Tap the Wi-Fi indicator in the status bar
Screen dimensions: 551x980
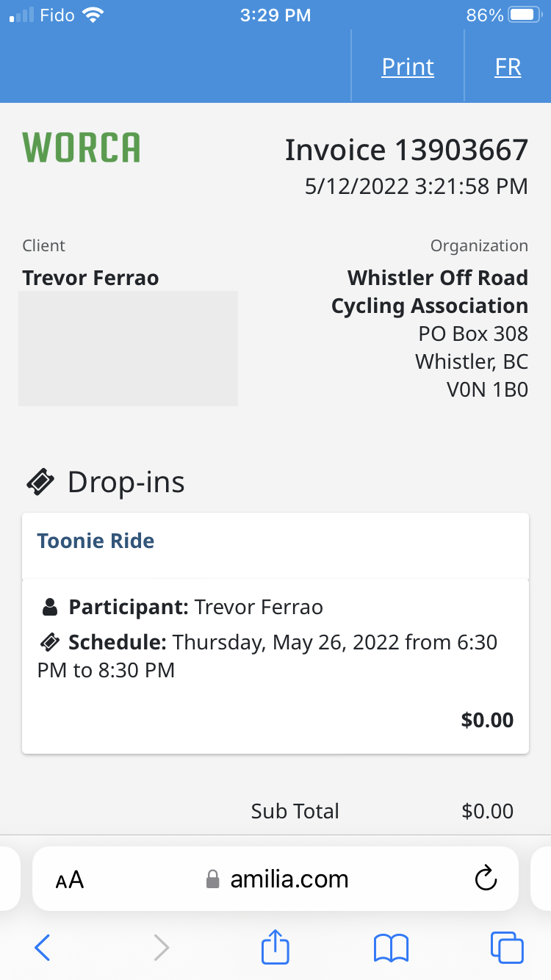click(x=93, y=15)
